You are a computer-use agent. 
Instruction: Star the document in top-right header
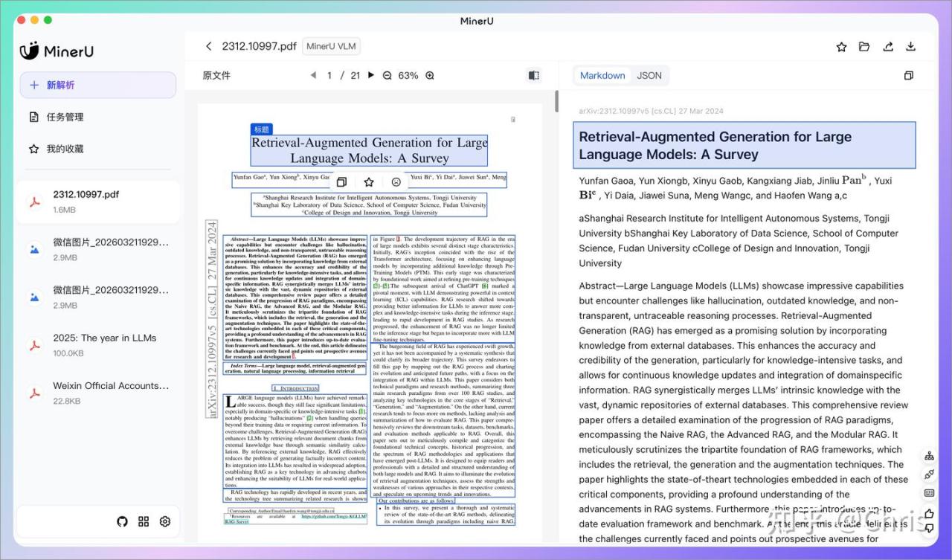click(841, 47)
